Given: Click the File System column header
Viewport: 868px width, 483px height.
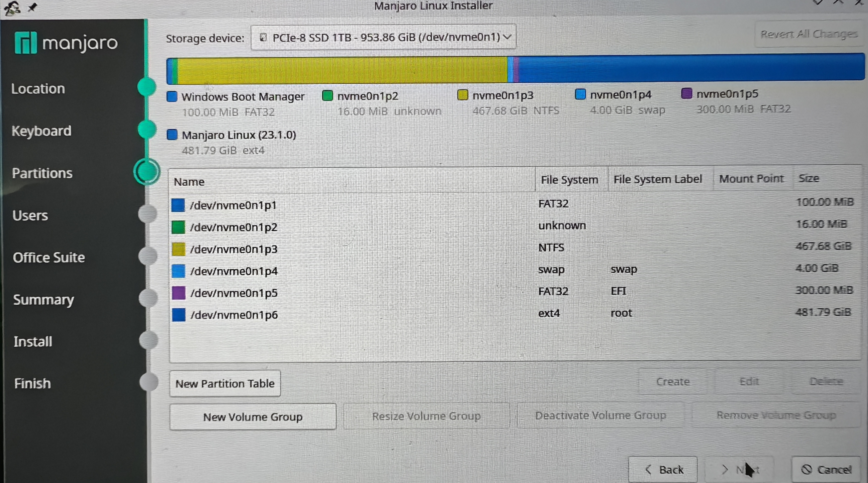Looking at the screenshot, I should 569,180.
